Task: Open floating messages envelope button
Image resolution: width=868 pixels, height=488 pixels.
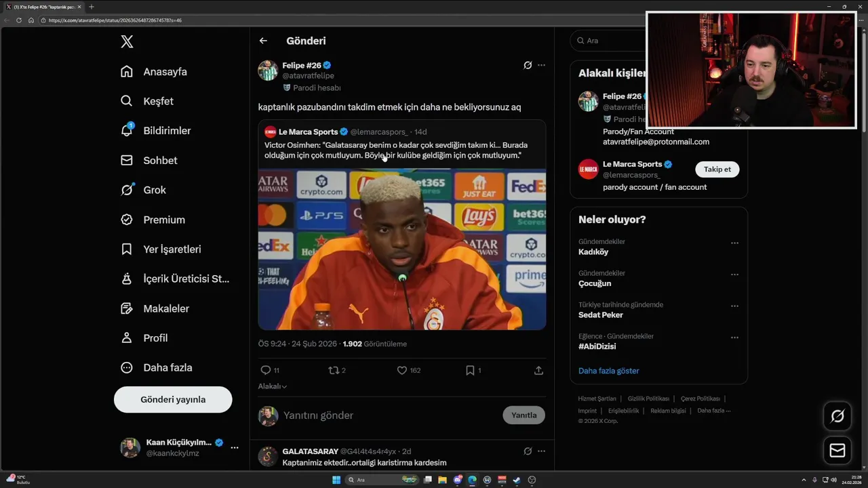Action: coord(837,451)
